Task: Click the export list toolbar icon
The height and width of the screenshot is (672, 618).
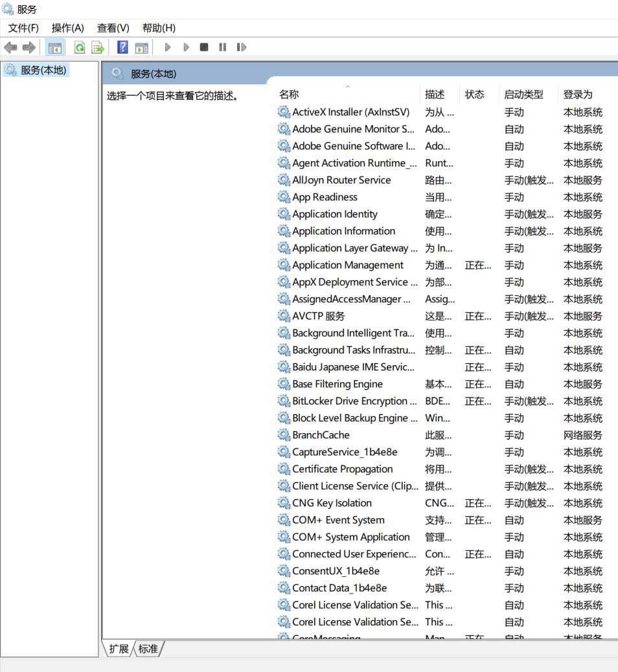Action: pos(98,47)
